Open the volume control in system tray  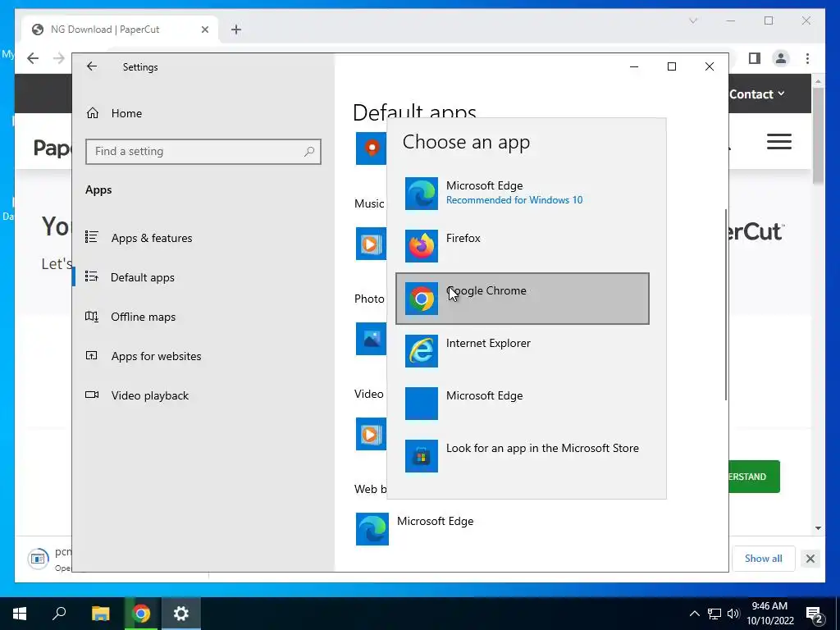pos(733,614)
